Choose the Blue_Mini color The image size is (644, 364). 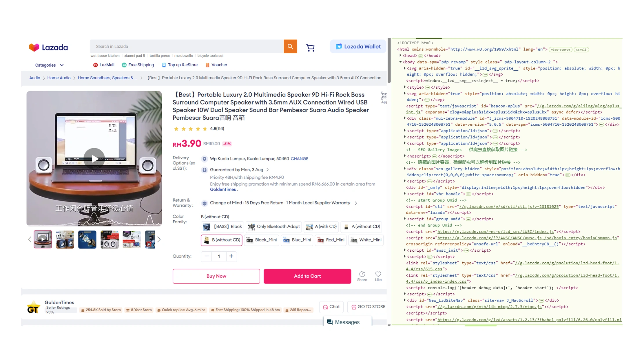click(297, 240)
